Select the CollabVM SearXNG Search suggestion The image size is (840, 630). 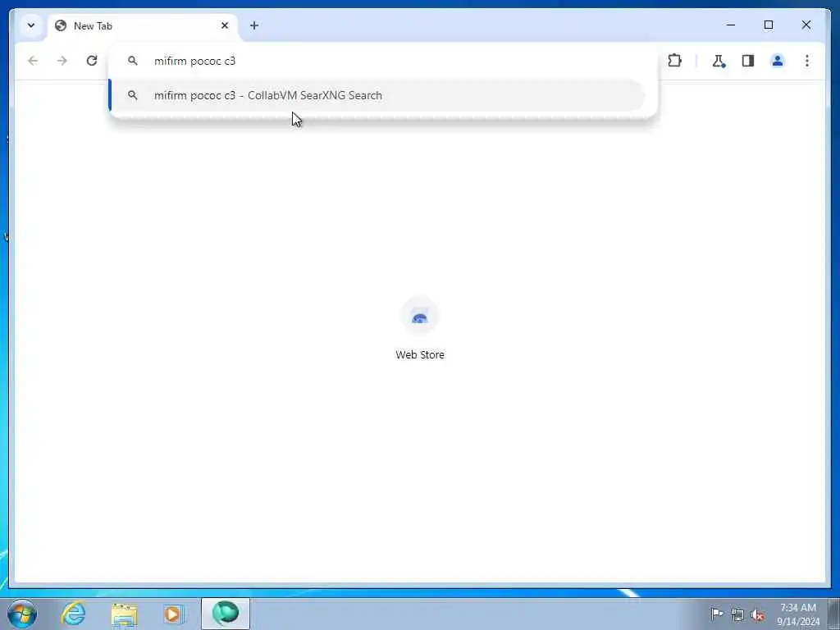click(377, 95)
